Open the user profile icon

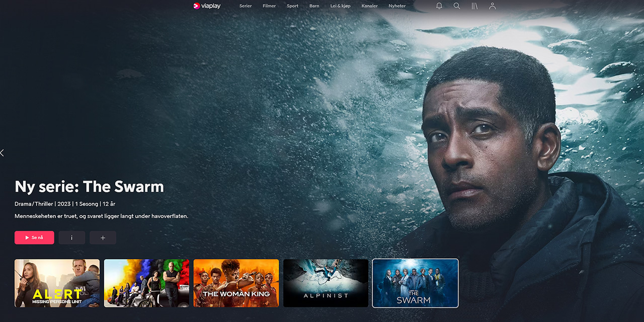coord(493,6)
